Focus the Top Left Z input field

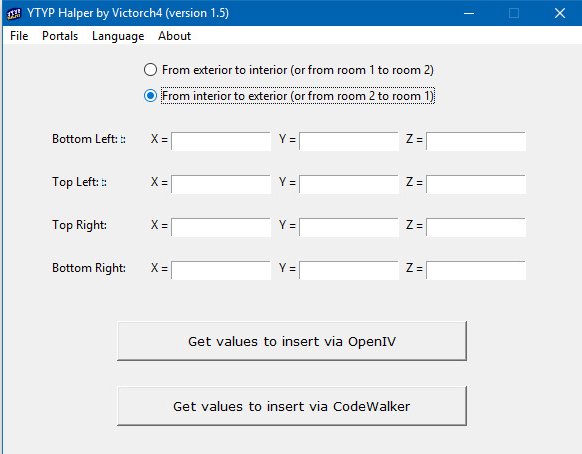point(476,184)
